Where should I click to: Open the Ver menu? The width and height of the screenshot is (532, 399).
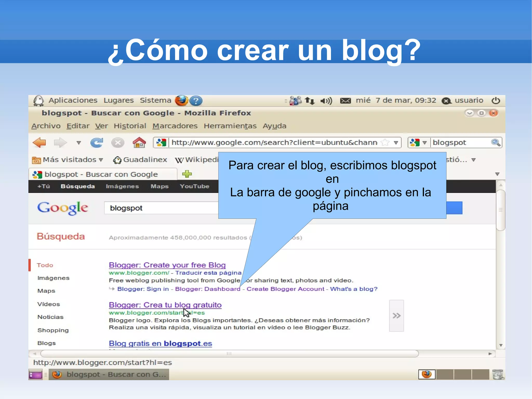pyautogui.click(x=101, y=126)
